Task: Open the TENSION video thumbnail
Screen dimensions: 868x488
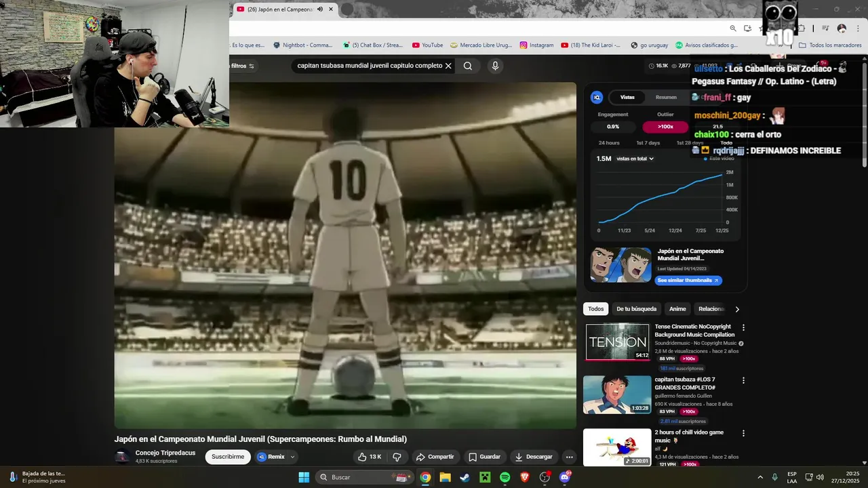Action: (x=617, y=342)
